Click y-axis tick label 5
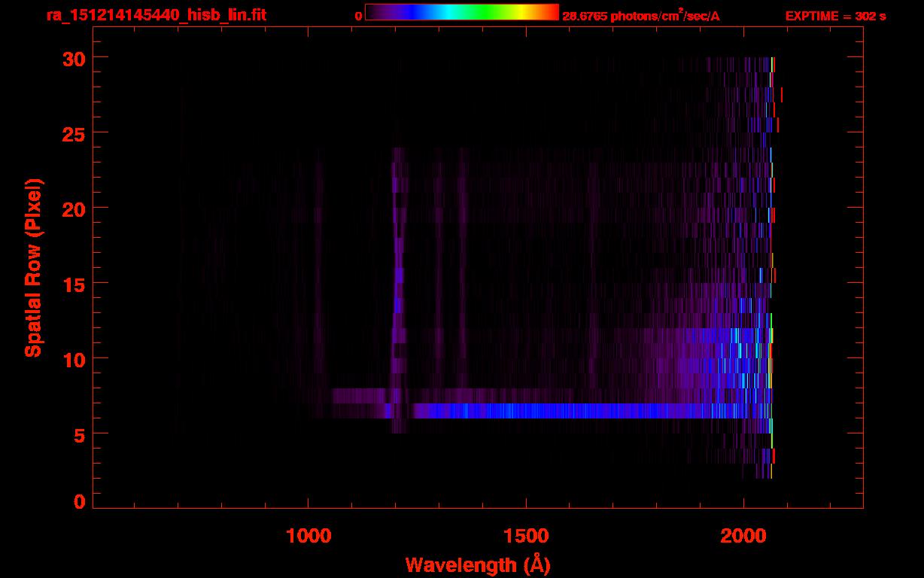This screenshot has height=578, width=924. [x=78, y=434]
